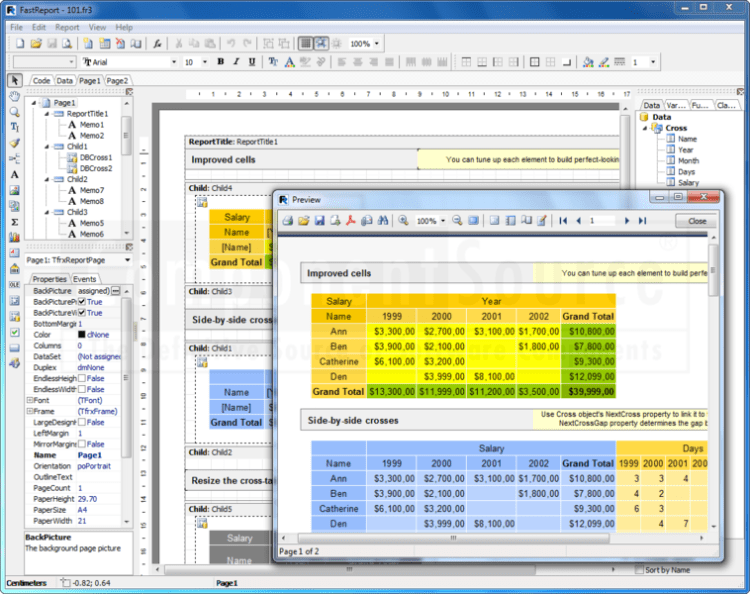The image size is (750, 594).
Task: Click the Bold formatting button
Action: pos(221,62)
